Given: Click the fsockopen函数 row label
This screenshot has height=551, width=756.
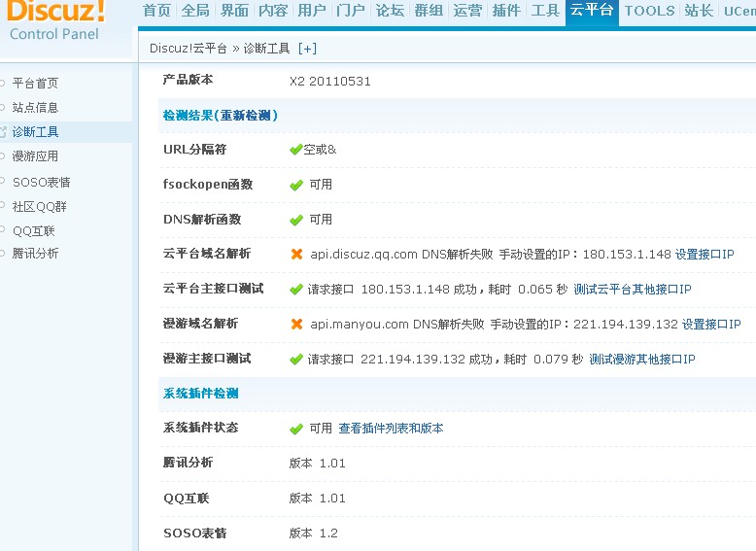Looking at the screenshot, I should pyautogui.click(x=208, y=184).
